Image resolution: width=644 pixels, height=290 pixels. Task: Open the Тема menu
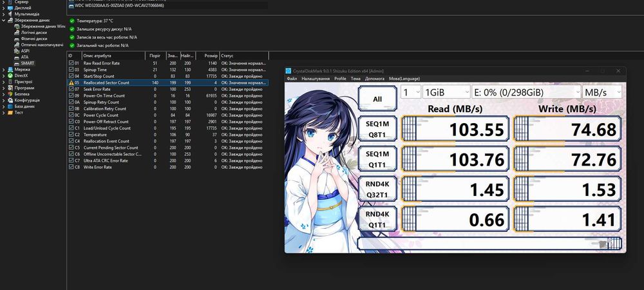(355, 79)
